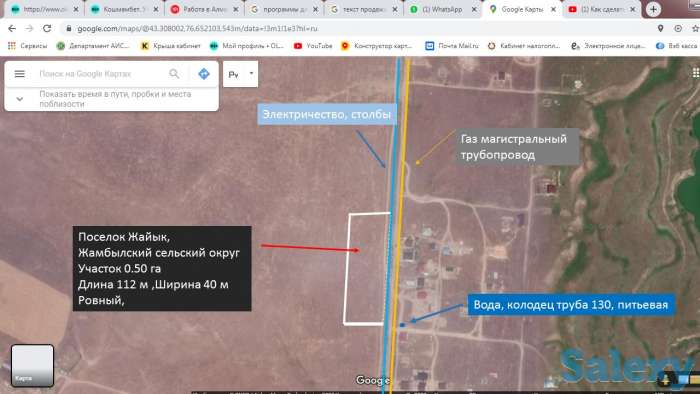Close the Google Карты tab
Image resolution: width=700 pixels, height=394 pixels.
(553, 9)
